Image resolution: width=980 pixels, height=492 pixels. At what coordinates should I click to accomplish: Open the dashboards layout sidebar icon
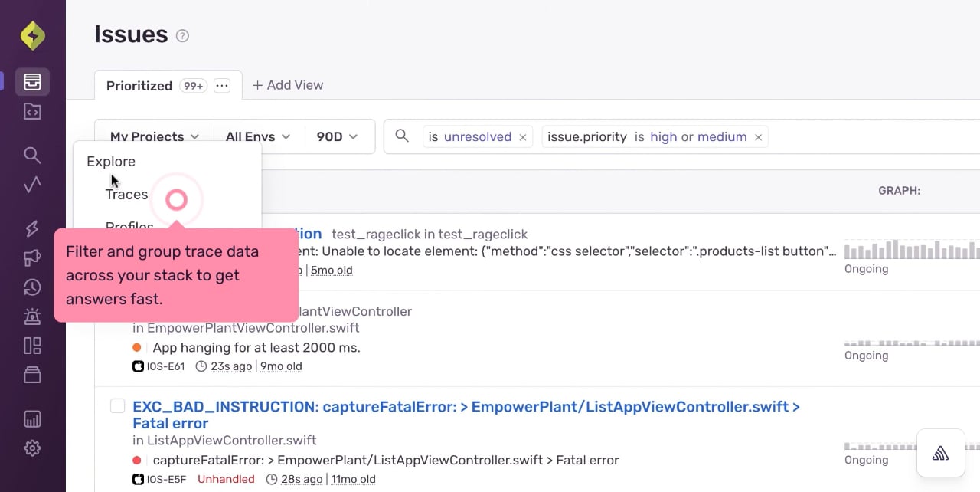click(32, 346)
